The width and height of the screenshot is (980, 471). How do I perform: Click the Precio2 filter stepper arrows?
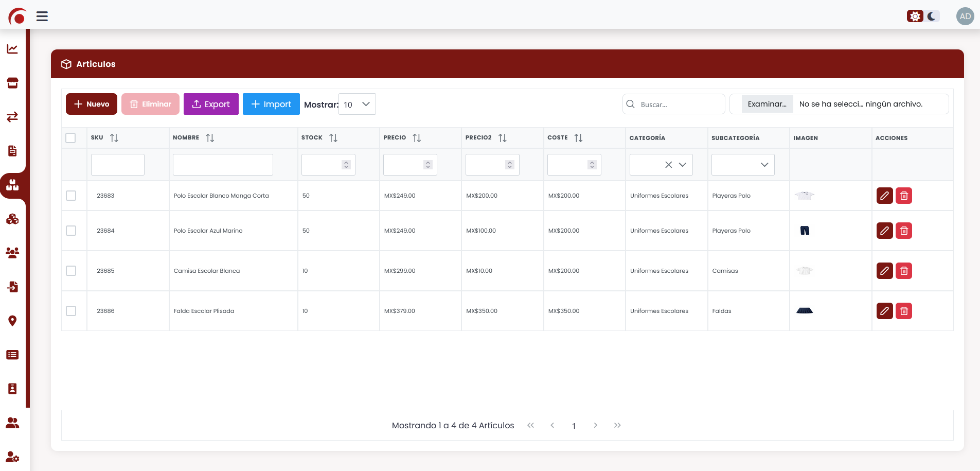pyautogui.click(x=510, y=165)
